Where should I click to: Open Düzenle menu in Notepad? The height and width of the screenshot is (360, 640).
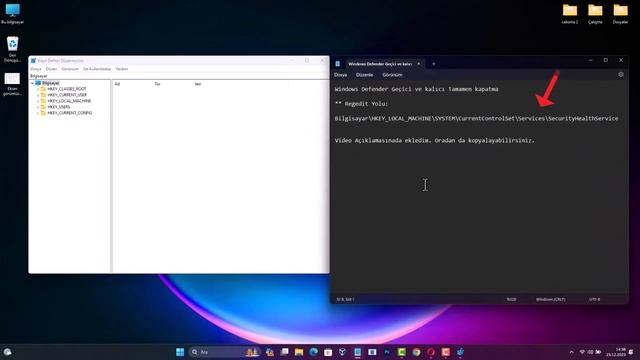pos(364,75)
